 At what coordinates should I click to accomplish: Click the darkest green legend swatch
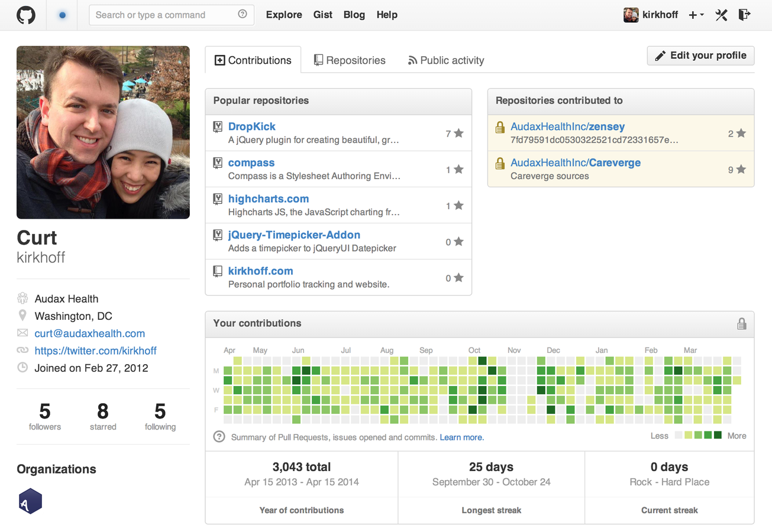click(x=718, y=436)
